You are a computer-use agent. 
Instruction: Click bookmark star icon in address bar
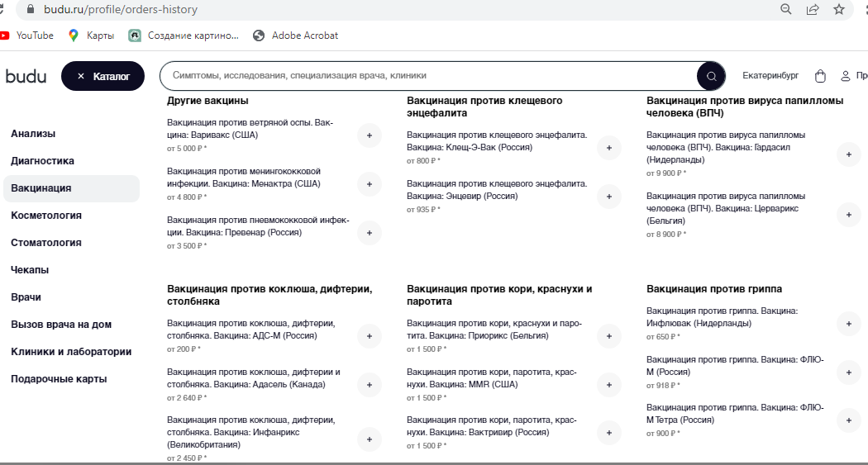[838, 10]
